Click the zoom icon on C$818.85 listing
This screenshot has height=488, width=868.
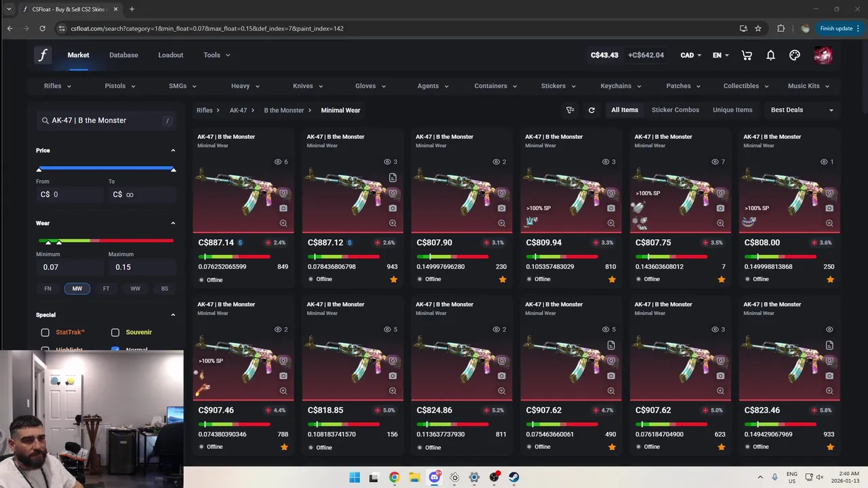pyautogui.click(x=393, y=390)
